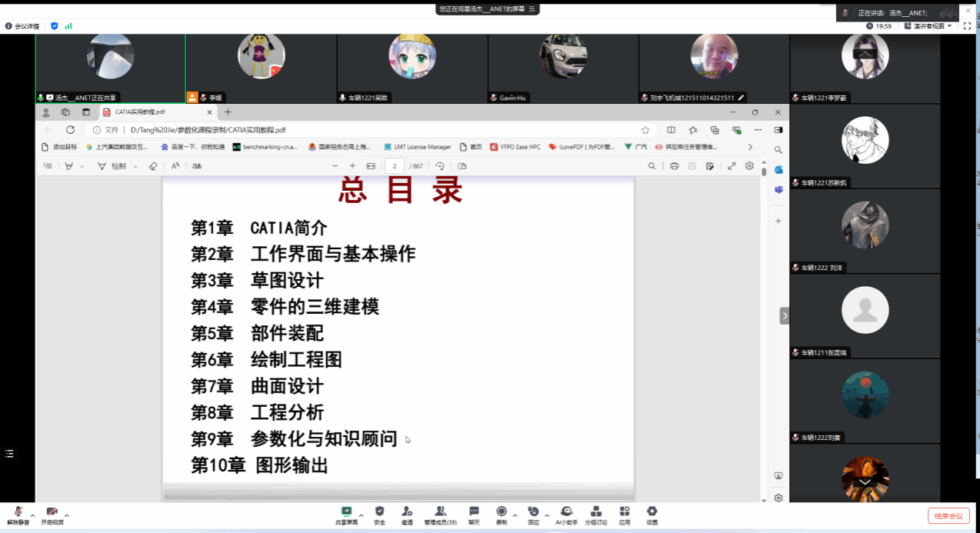Open 分组讨论 breakout rooms
Viewport: 980px width, 533px height.
click(595, 514)
